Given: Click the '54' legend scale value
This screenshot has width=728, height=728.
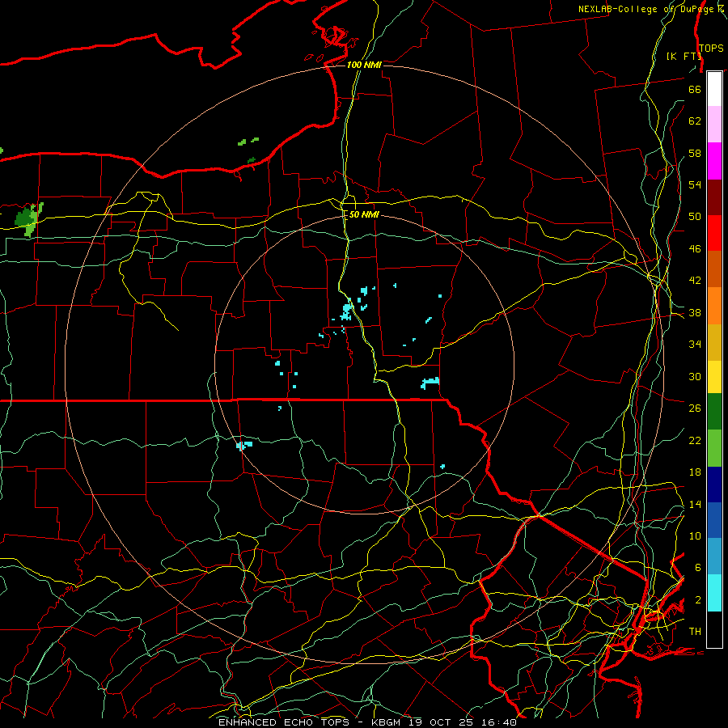Looking at the screenshot, I should 695,184.
